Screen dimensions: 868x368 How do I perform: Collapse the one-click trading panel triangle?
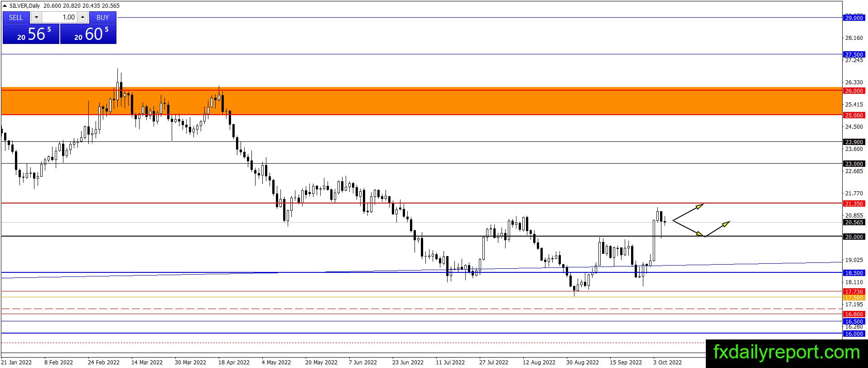pyautogui.click(x=5, y=6)
